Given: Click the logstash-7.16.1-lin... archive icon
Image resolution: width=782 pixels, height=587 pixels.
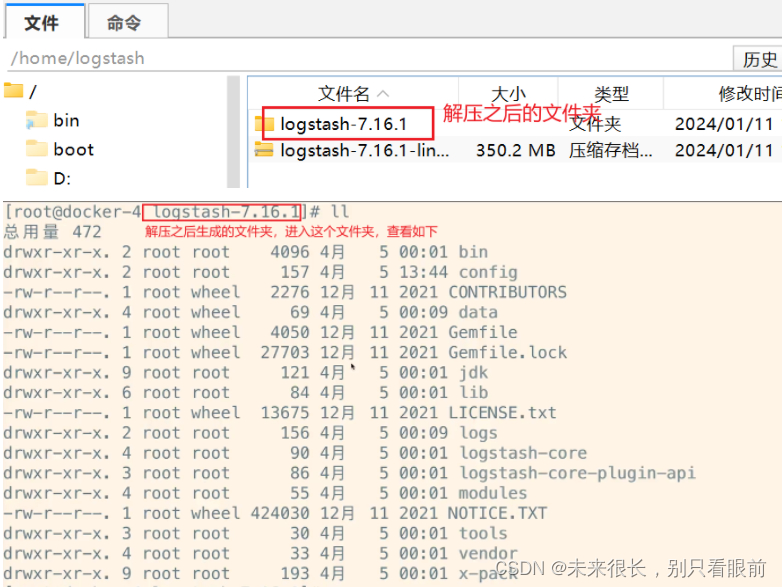Looking at the screenshot, I should point(264,150).
